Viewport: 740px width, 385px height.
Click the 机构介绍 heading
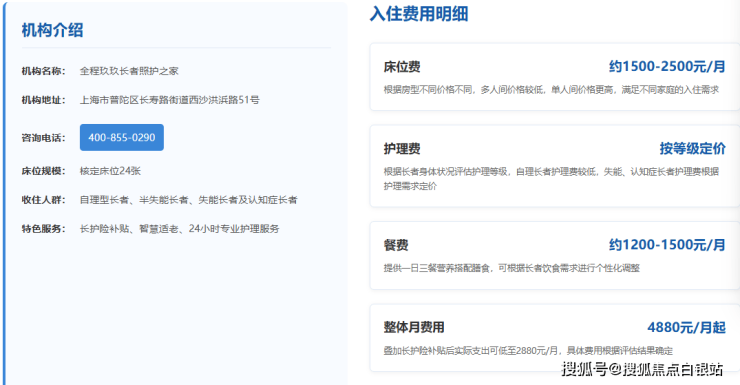52,30
